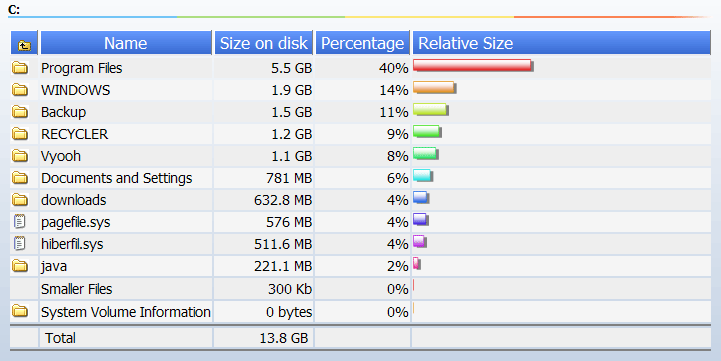Open the WINDOWS folder icon
The image size is (721, 361).
tap(20, 90)
